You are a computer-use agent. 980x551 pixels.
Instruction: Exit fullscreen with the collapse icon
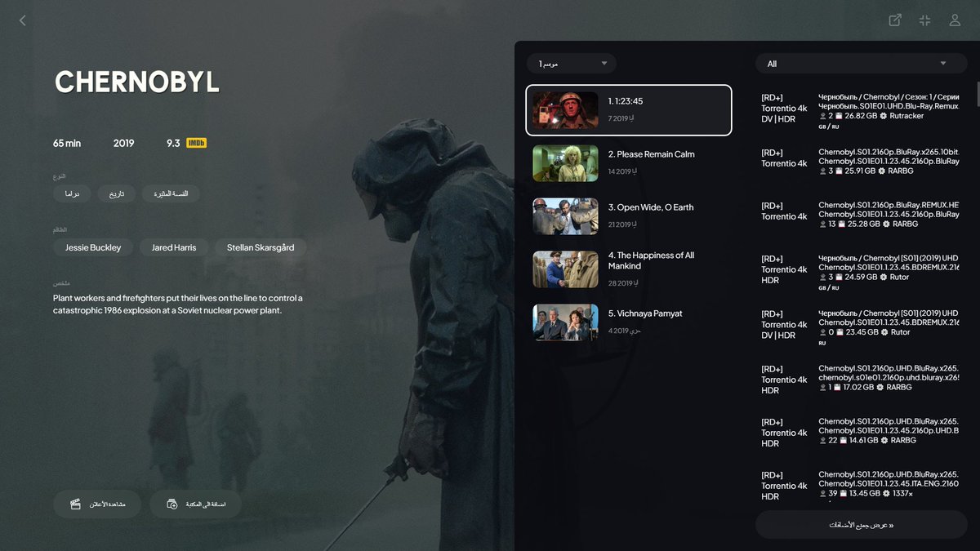(x=924, y=20)
